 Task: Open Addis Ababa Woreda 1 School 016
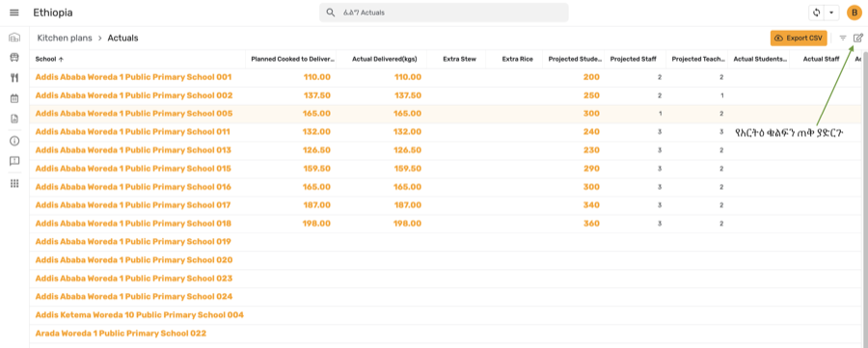pyautogui.click(x=133, y=186)
